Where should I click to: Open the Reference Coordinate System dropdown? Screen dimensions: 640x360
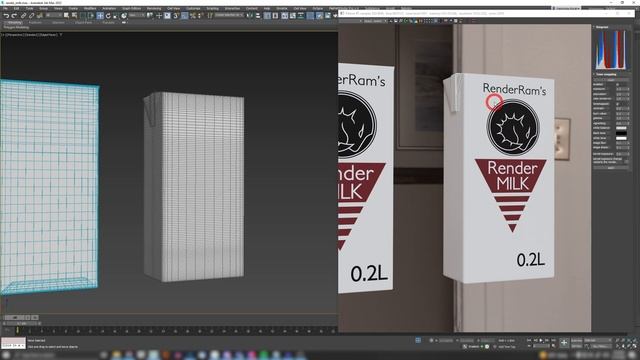pos(137,16)
